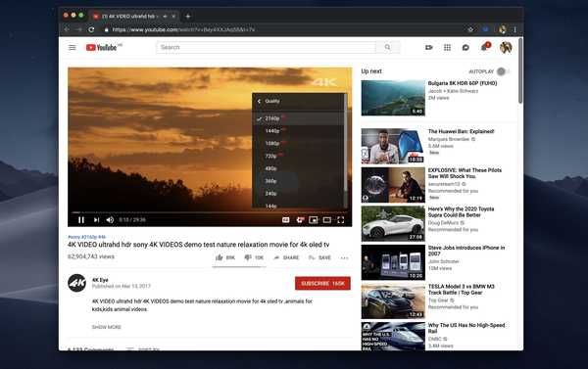Choose 720p quality option
This screenshot has width=588, height=369.
298,156
